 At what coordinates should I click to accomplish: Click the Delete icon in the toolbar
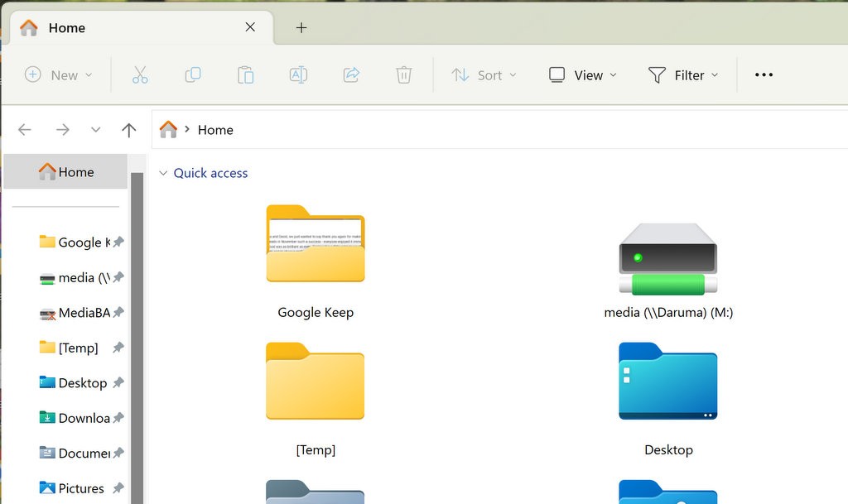click(403, 74)
